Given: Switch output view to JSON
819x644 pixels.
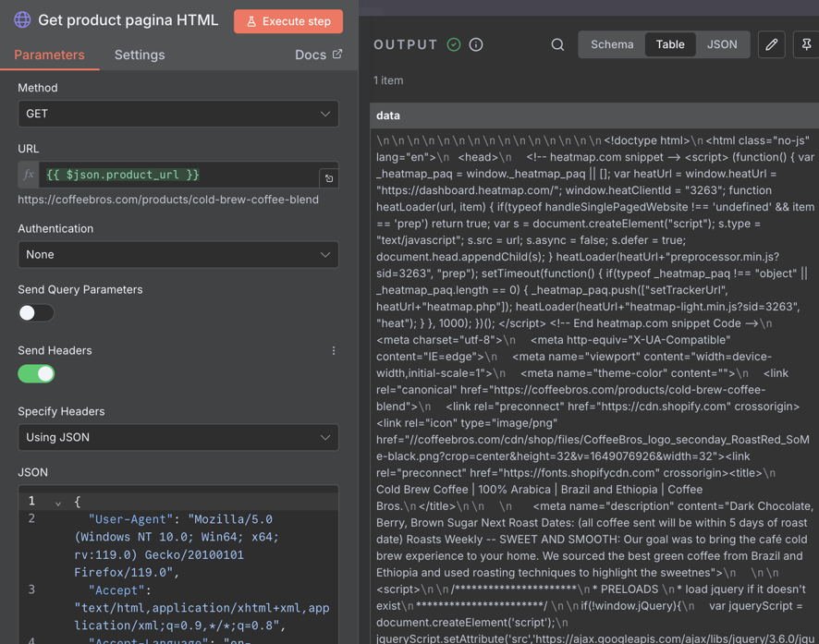Looking at the screenshot, I should [x=722, y=45].
